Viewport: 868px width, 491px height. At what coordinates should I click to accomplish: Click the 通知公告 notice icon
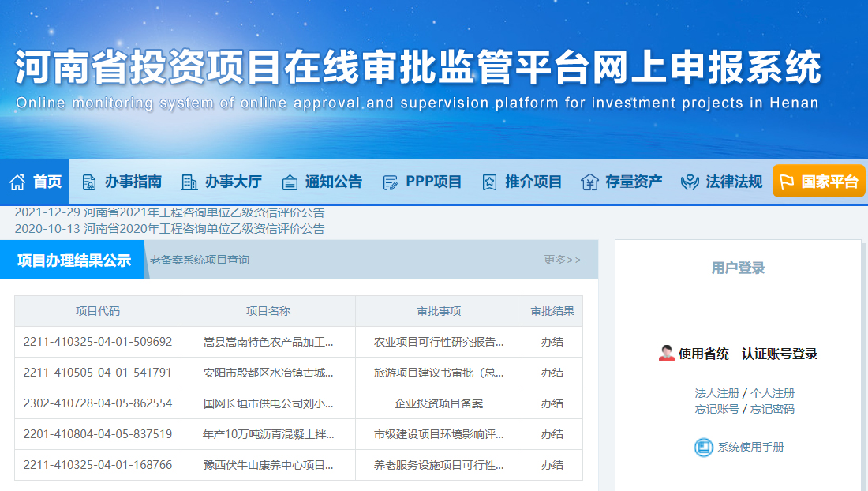290,182
